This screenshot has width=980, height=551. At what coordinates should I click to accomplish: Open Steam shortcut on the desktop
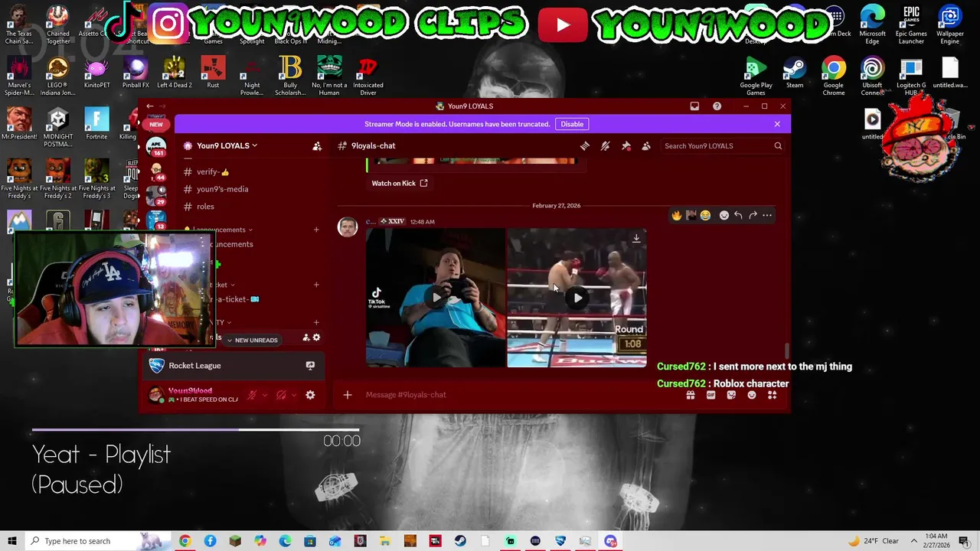[x=795, y=73]
